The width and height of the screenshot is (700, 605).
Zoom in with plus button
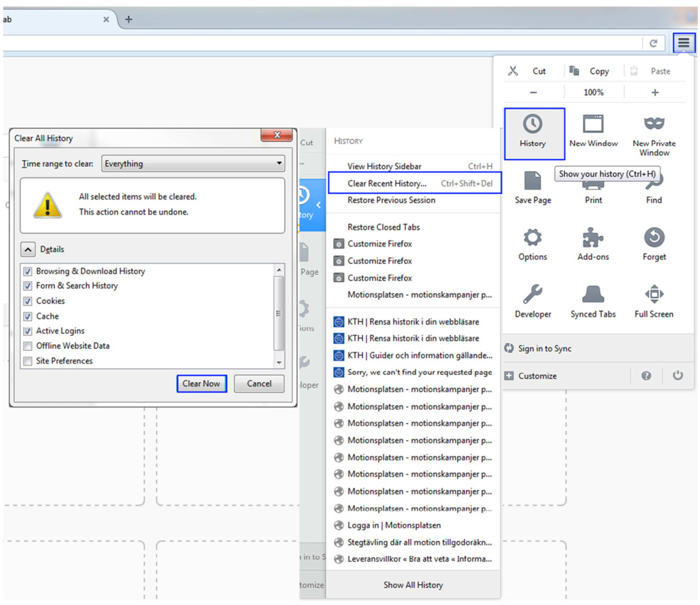(x=655, y=92)
